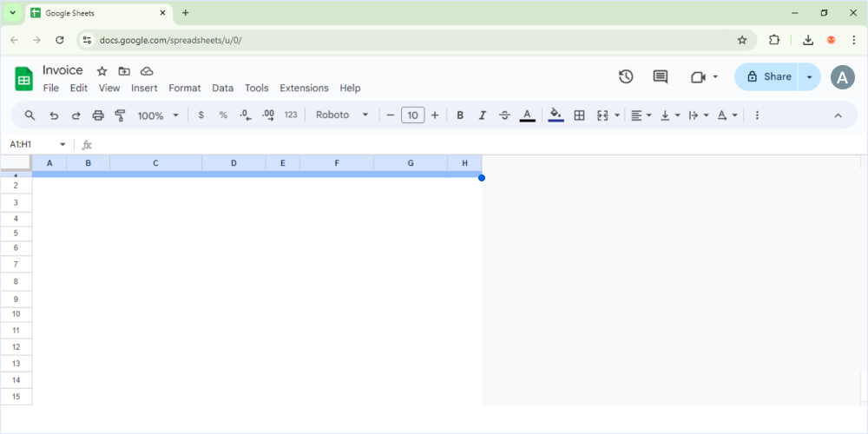The width and height of the screenshot is (868, 434).
Task: Open the comments panel icon
Action: click(661, 76)
